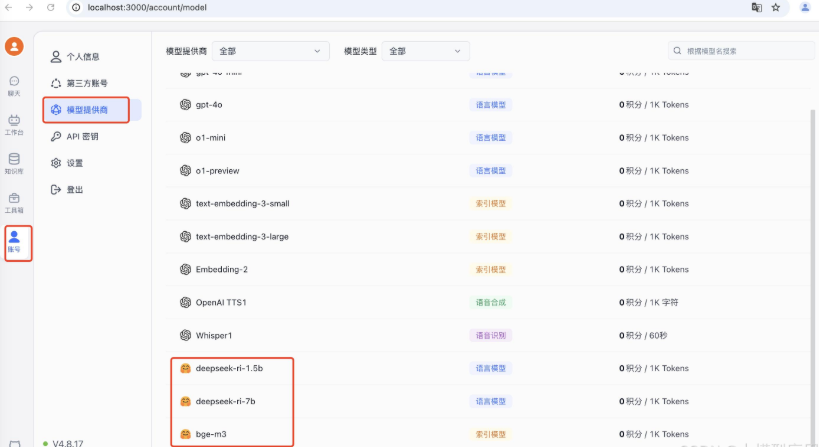Select text-embedding-3-small model name

(242, 203)
